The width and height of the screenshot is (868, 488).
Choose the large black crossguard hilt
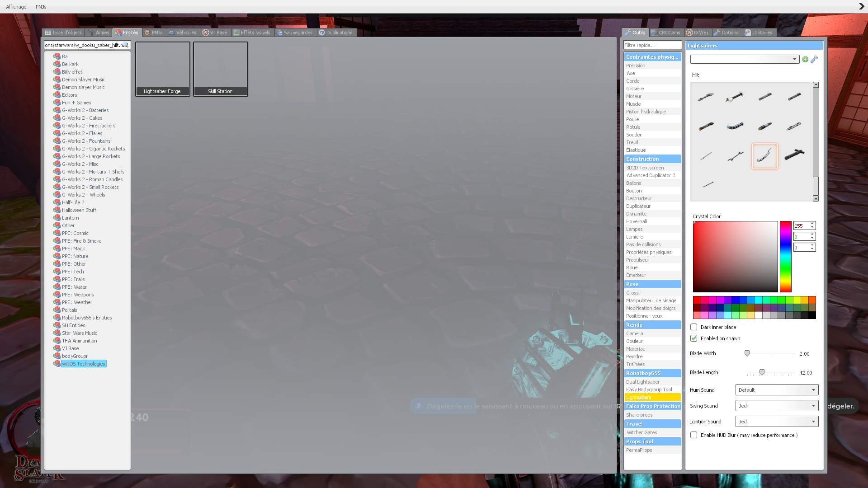point(794,155)
